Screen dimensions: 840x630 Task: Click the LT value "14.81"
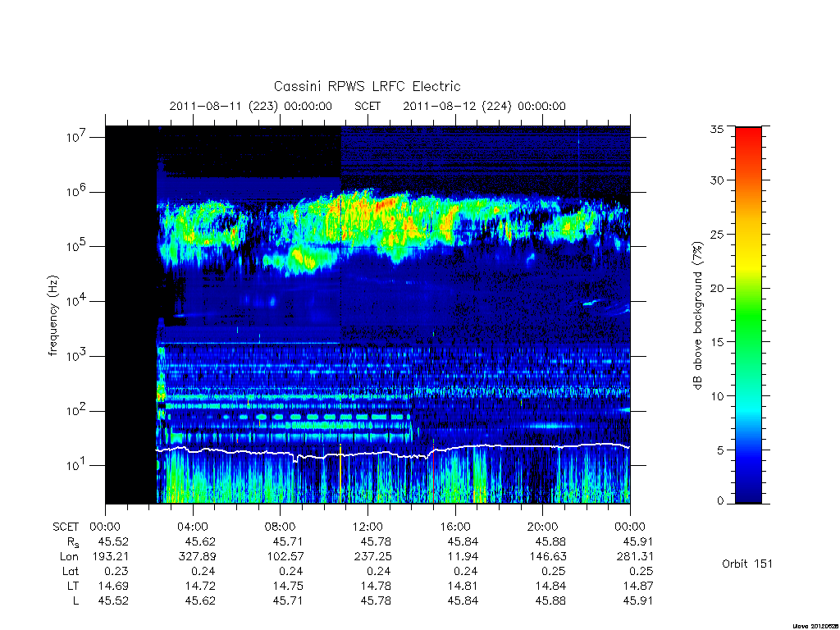(463, 586)
